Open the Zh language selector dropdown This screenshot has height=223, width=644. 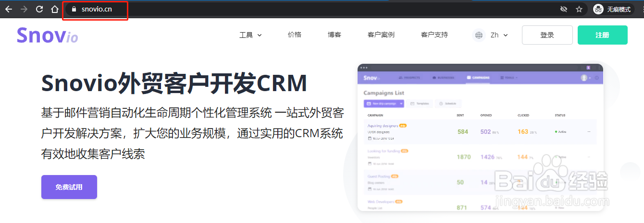click(x=499, y=35)
